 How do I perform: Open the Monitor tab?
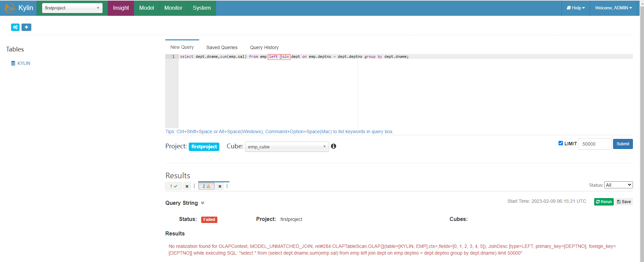click(x=173, y=8)
